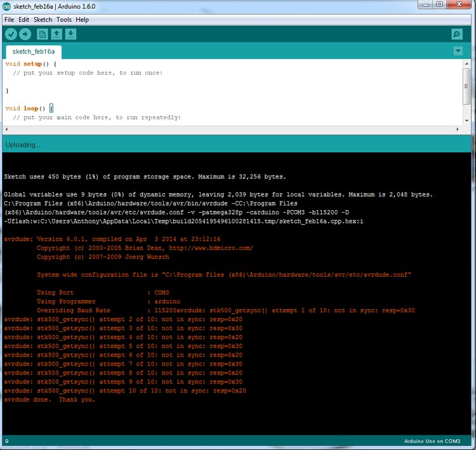Screen dimensions: 476x450
Task: Open the Edit menu
Action: (23, 20)
